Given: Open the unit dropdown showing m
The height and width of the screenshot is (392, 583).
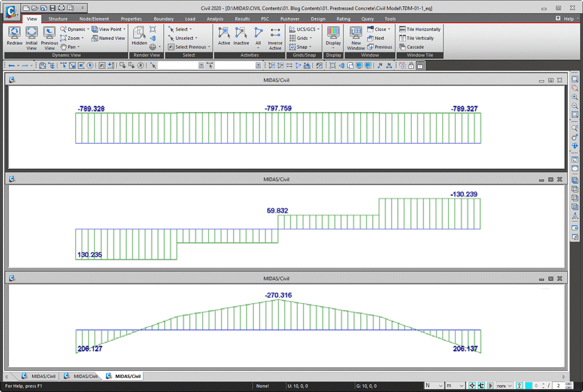Looking at the screenshot, I should point(454,385).
